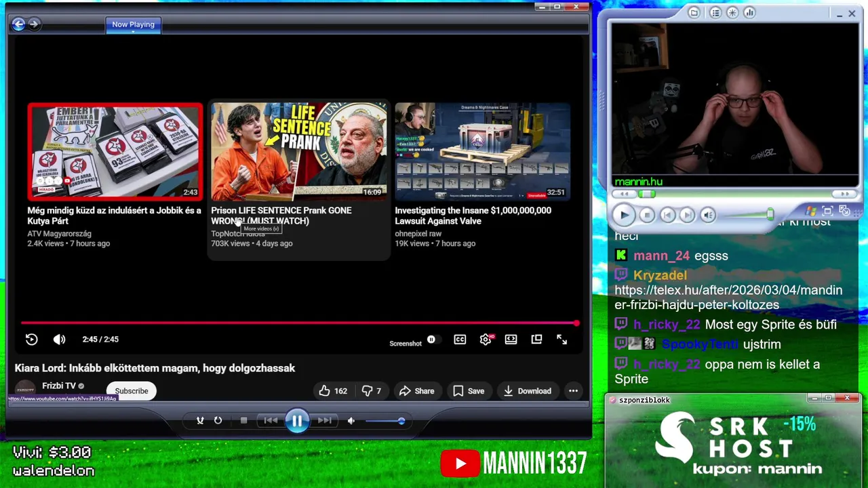The image size is (868, 488).
Task: Click the Share button under the video
Action: pyautogui.click(x=416, y=391)
